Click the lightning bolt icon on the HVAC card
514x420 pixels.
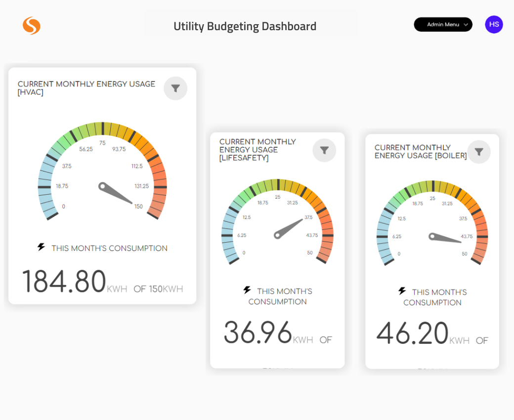pyautogui.click(x=41, y=248)
